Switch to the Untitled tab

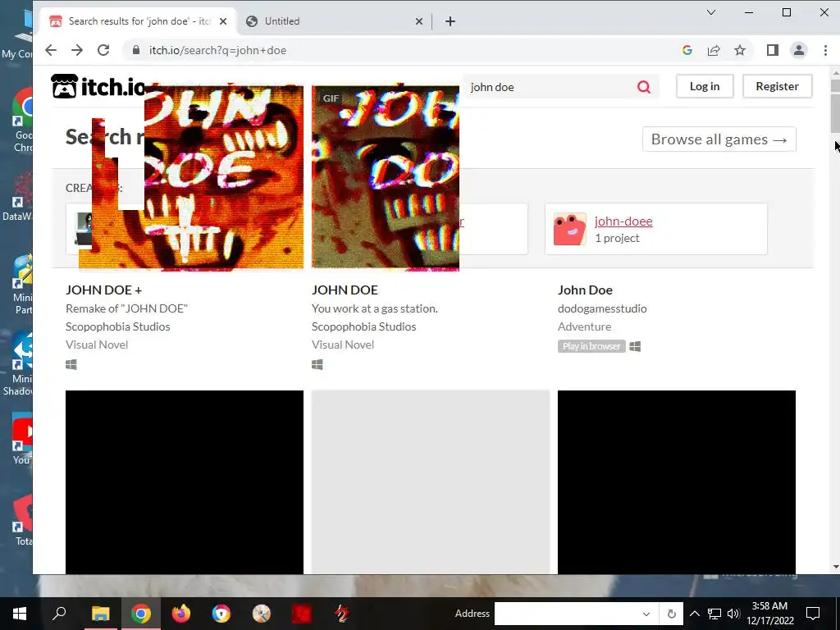[x=334, y=21]
